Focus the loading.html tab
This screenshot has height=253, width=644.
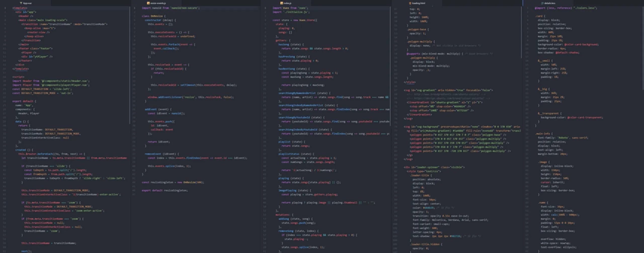click(419, 3)
